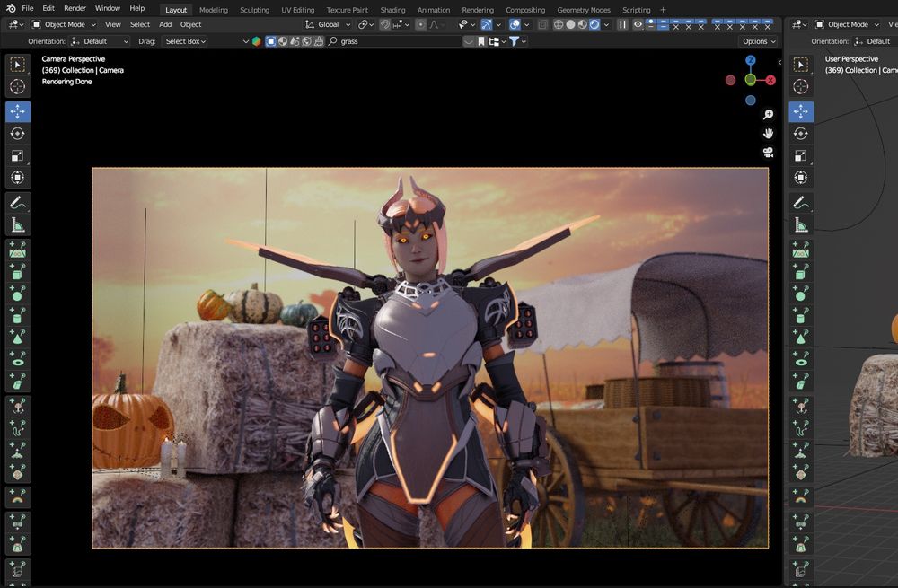The height and width of the screenshot is (588, 898).
Task: Open the Render menu
Action: coord(75,9)
